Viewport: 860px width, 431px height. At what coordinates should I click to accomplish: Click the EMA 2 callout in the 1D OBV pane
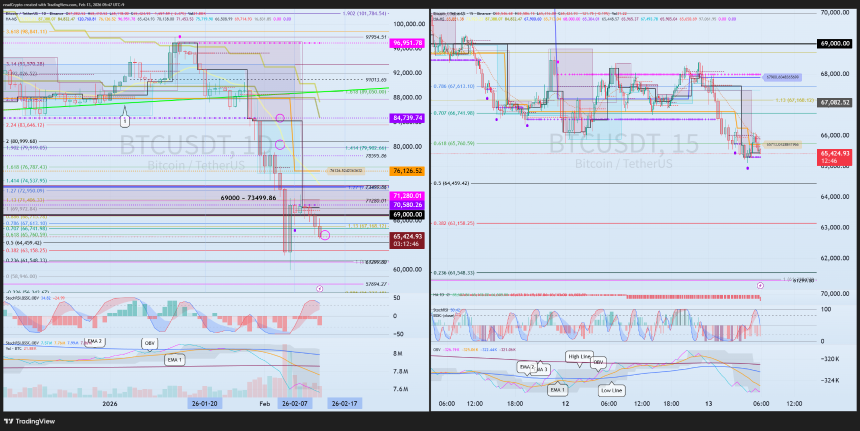click(x=94, y=342)
